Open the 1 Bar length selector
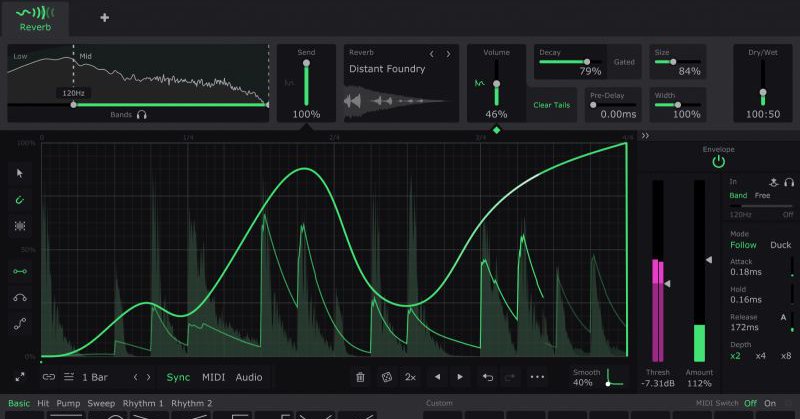 (x=95, y=377)
